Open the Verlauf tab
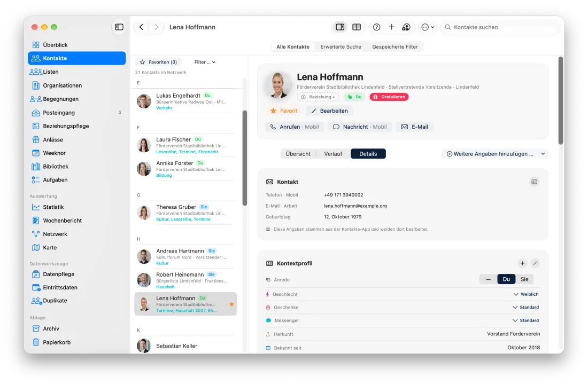Image resolution: width=588 pixels, height=385 pixels. coord(333,154)
